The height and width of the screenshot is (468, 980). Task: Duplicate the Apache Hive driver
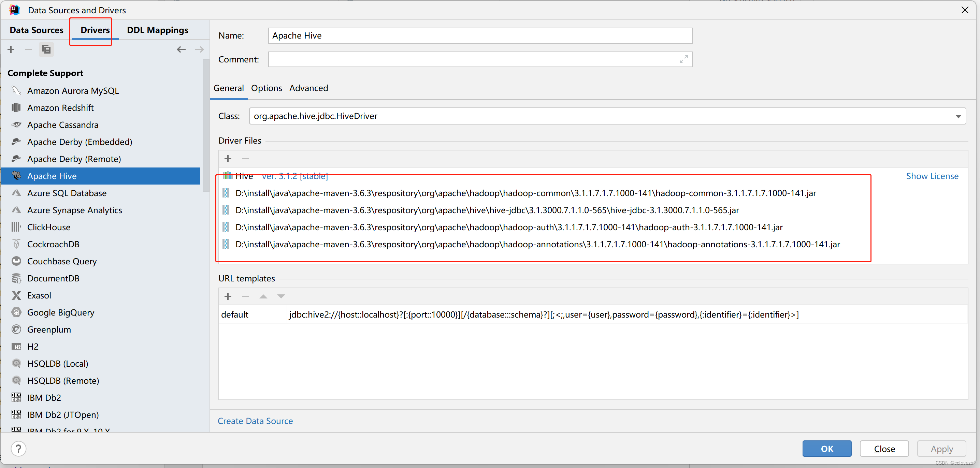pos(46,49)
